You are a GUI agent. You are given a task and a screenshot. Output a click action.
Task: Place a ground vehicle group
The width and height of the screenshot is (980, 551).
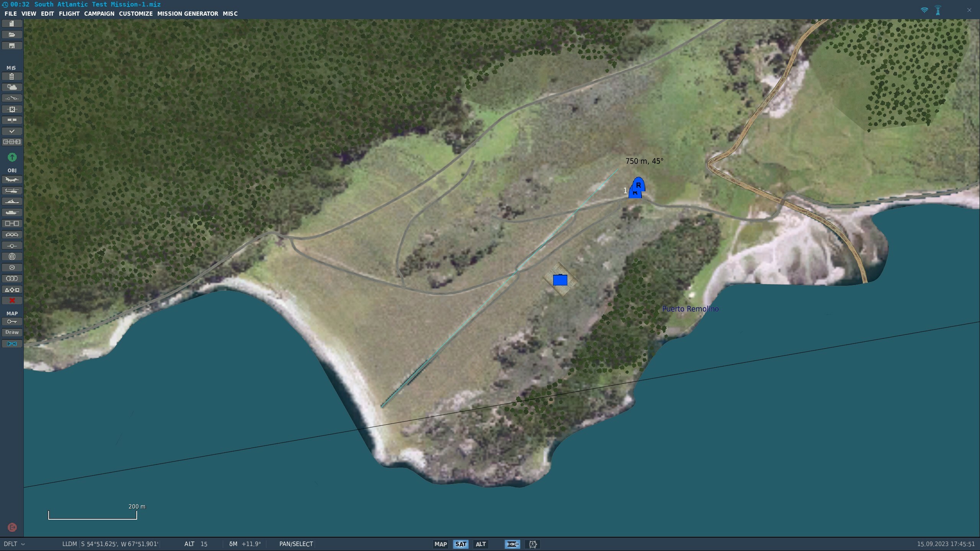point(12,212)
